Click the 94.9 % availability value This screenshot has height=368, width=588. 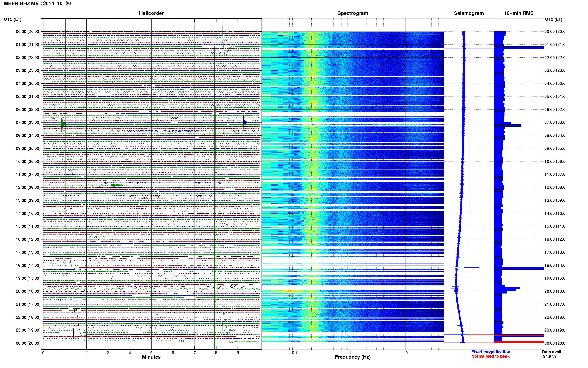click(x=549, y=356)
